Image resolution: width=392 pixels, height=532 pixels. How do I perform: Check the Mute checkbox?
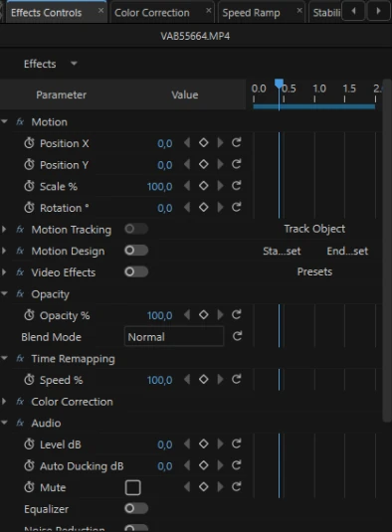(132, 487)
